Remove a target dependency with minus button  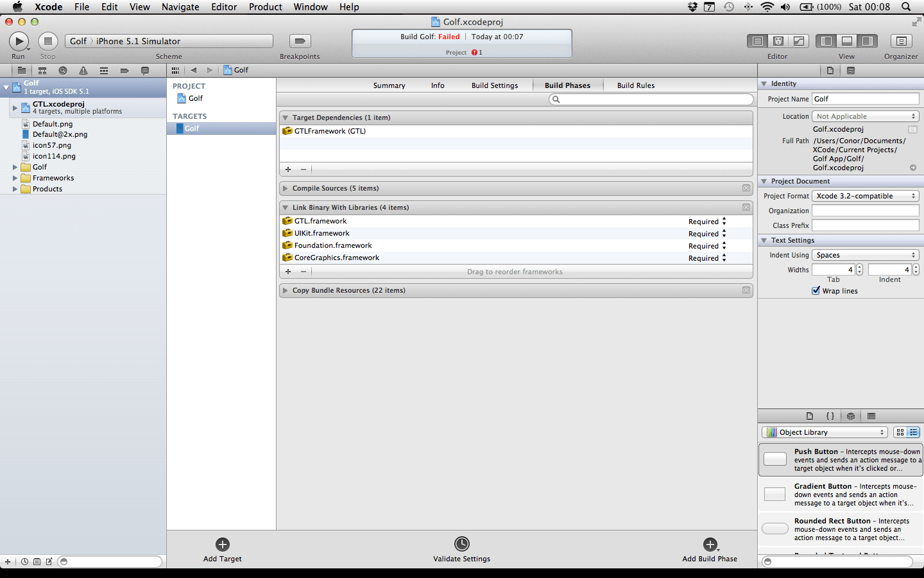tap(304, 170)
